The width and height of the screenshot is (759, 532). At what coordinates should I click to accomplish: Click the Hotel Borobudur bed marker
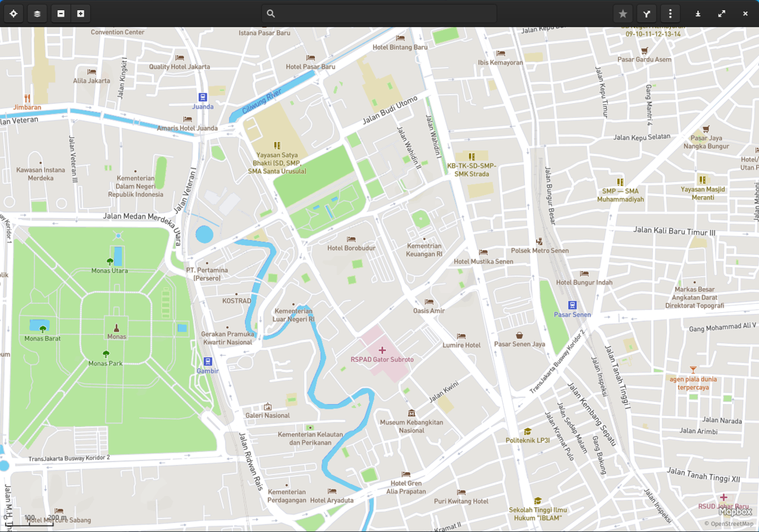[352, 238]
